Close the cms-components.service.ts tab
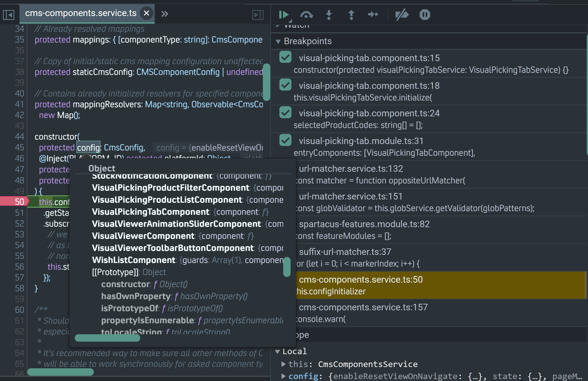Image resolution: width=588 pixels, height=381 pixels. pos(147,13)
